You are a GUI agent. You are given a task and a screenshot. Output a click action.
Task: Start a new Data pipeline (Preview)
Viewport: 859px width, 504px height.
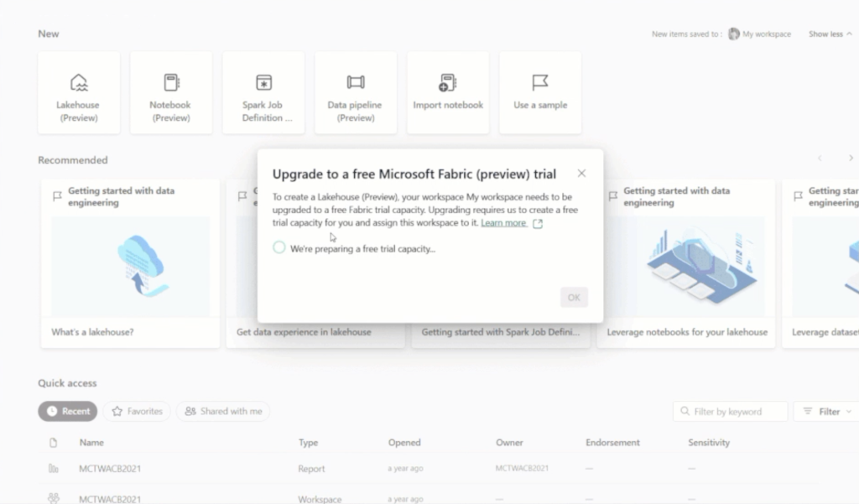tap(356, 92)
